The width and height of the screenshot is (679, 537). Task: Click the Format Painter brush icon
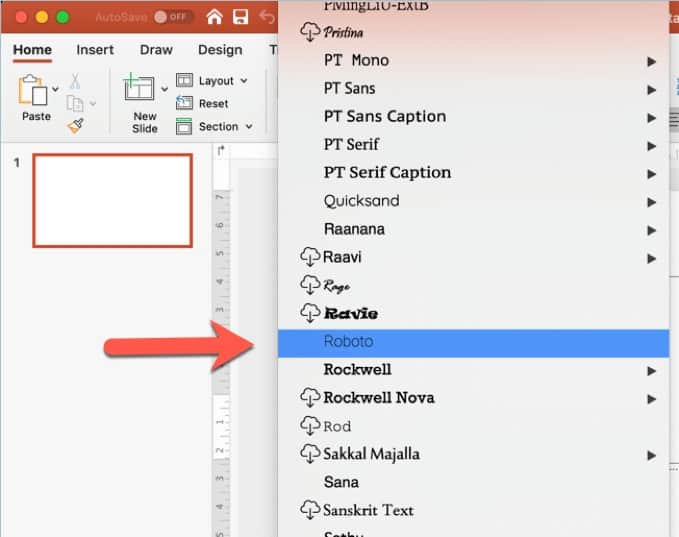point(75,126)
